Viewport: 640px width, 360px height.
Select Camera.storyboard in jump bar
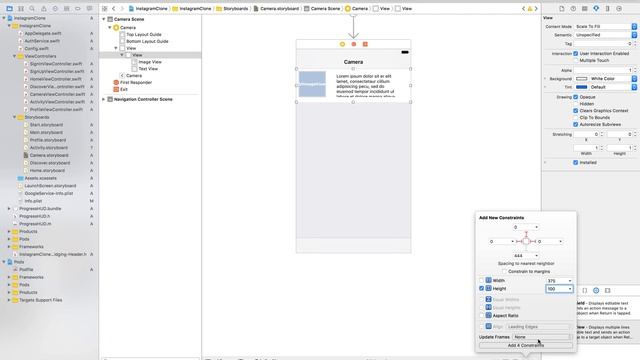point(276,8)
